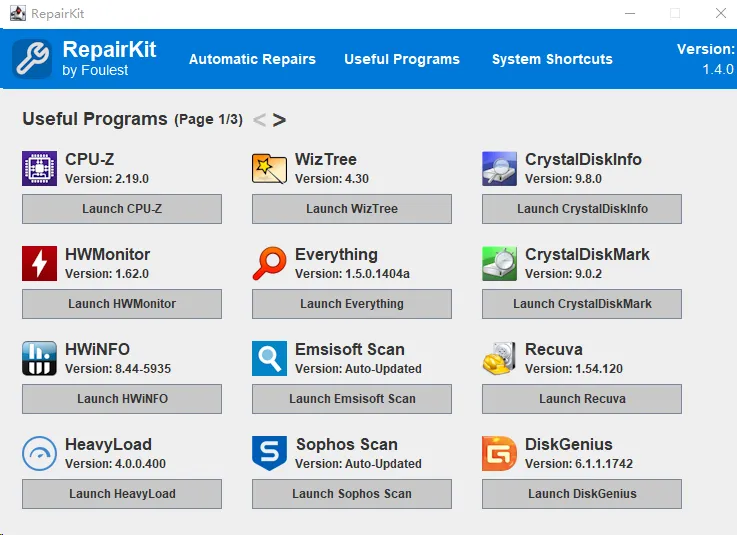Click the "Version: 1.54.120" Recuva text
This screenshot has width=737, height=535.
pyautogui.click(x=574, y=369)
